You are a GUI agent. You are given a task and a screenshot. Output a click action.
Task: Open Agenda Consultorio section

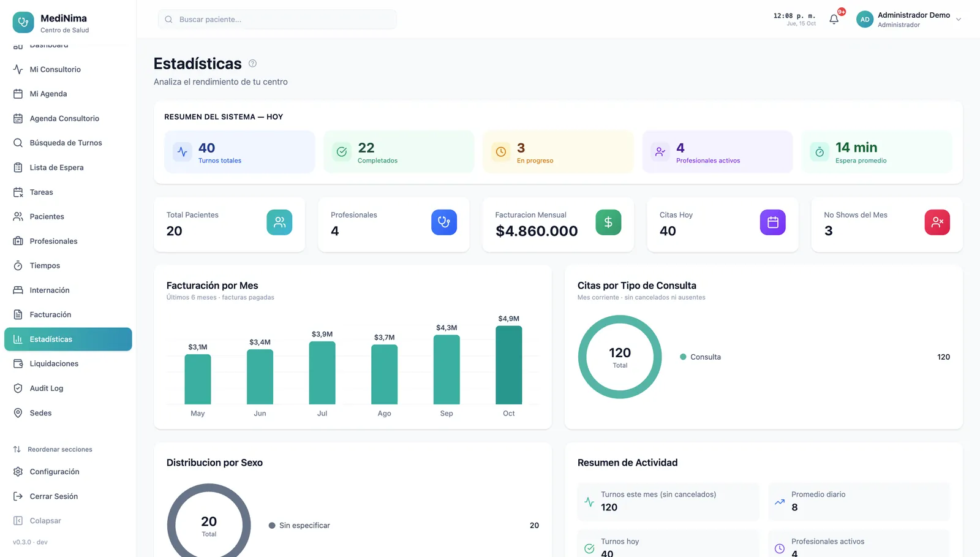tap(68, 119)
